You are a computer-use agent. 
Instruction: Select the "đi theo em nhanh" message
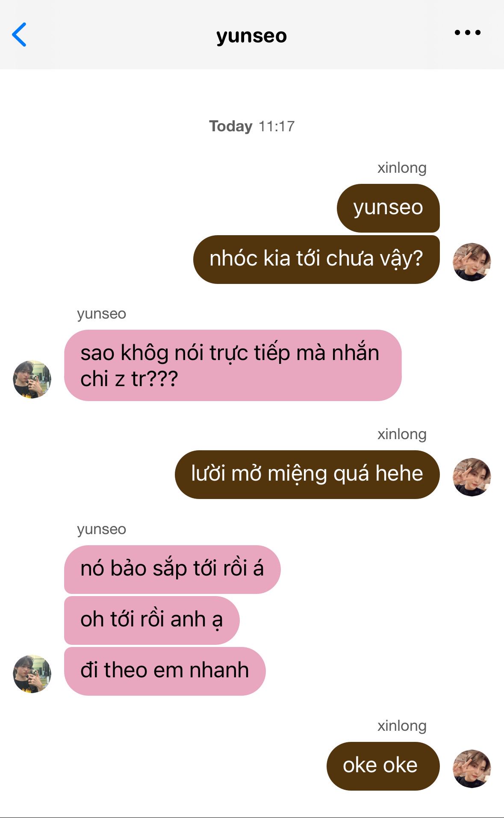click(165, 671)
